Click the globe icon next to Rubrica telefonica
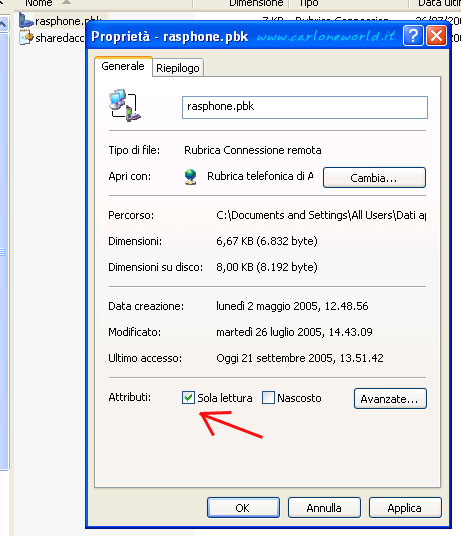The image size is (461, 536). 190,176
